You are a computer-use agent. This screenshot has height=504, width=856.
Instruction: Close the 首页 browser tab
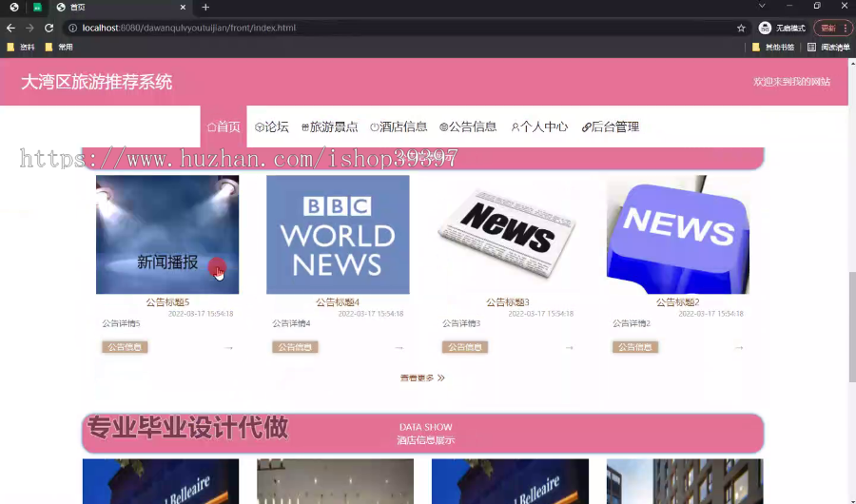[183, 7]
